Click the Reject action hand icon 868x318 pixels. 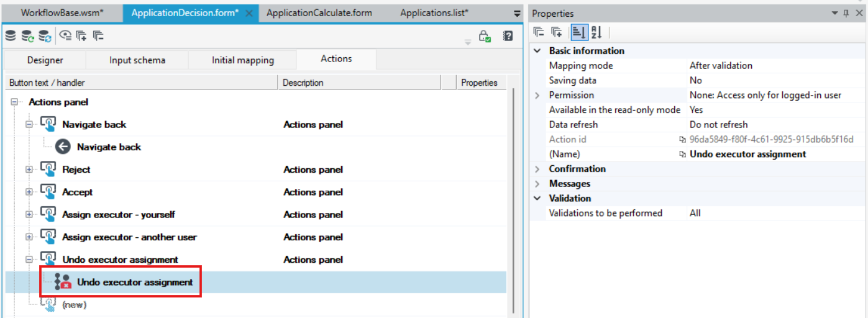(x=48, y=169)
